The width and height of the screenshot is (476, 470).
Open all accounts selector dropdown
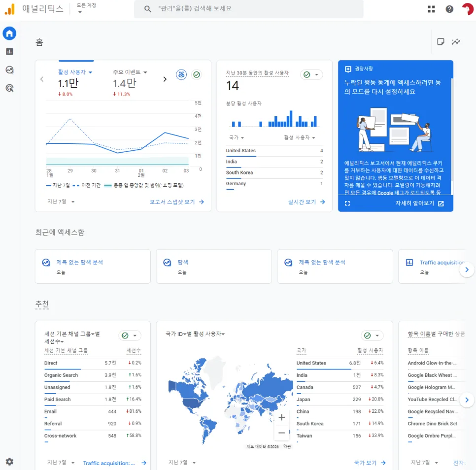(86, 8)
